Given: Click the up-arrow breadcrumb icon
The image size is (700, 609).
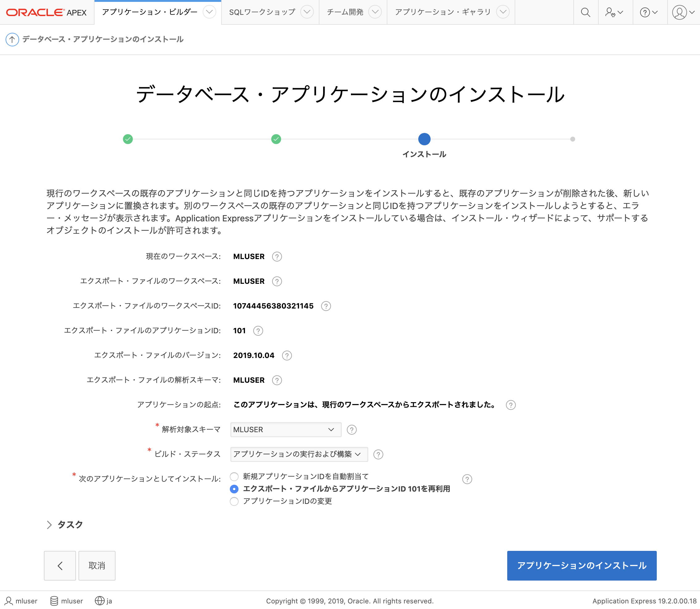Looking at the screenshot, I should pyautogui.click(x=12, y=39).
